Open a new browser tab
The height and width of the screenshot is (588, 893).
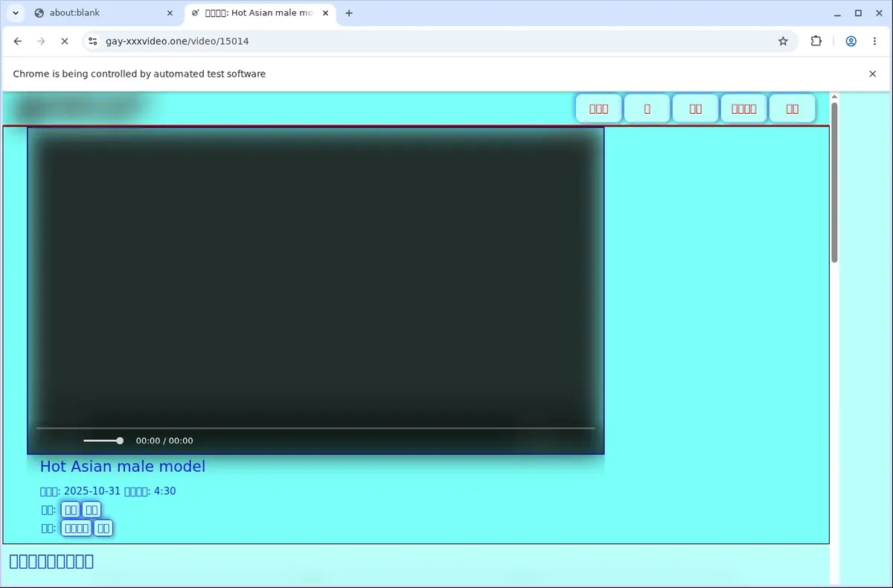coord(349,13)
